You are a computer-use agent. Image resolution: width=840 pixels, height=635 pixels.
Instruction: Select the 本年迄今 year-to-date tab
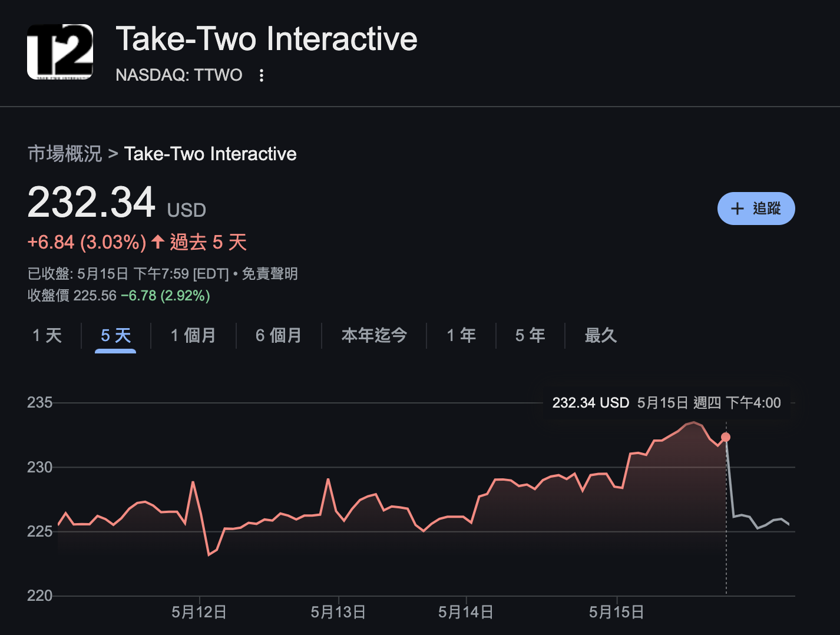coord(374,336)
